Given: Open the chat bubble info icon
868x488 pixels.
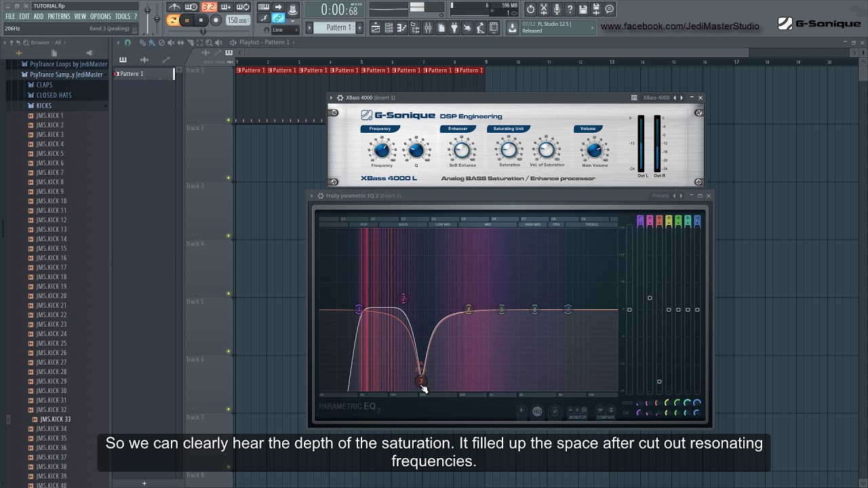Looking at the screenshot, I should 610,9.
